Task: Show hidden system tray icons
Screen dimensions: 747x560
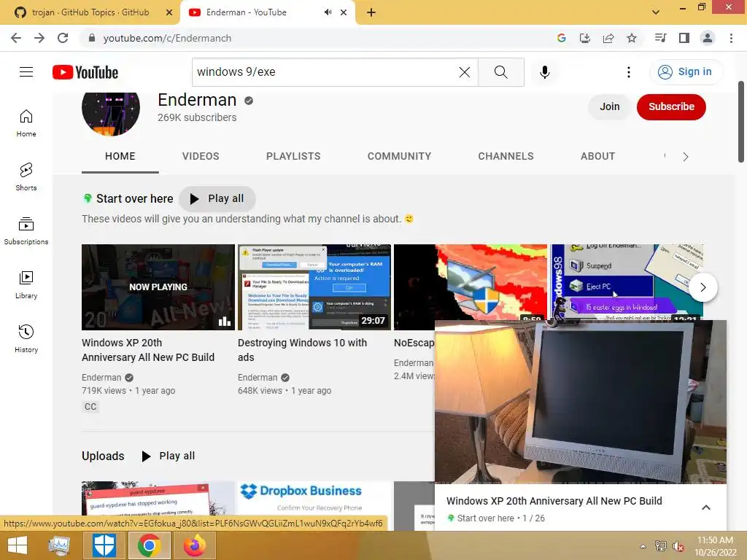Action: [x=643, y=545]
